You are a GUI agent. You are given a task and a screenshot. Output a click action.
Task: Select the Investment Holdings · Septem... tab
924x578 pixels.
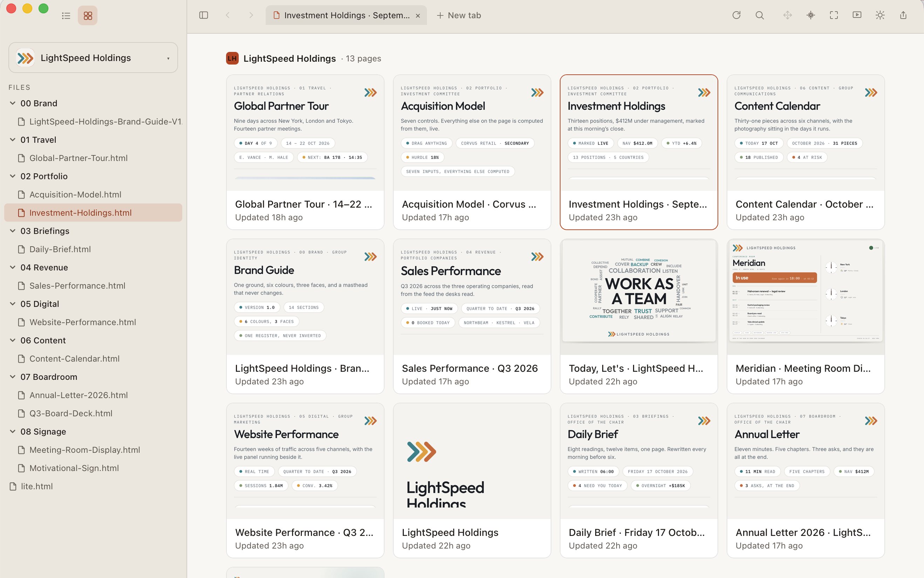pos(346,15)
